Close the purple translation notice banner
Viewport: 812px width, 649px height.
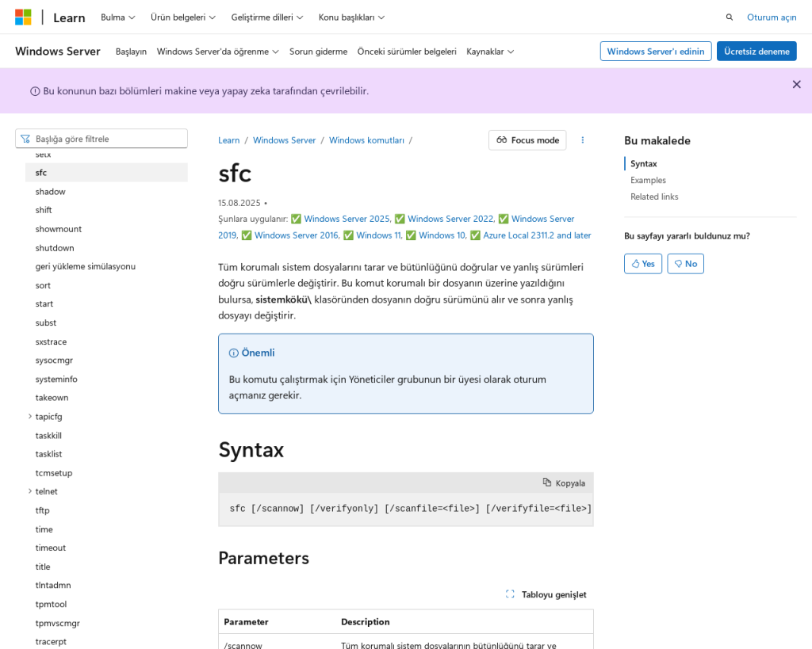coord(796,84)
